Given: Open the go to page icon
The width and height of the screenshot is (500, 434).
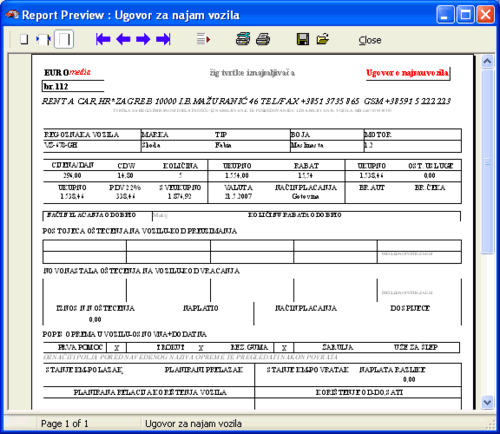Looking at the screenshot, I should coord(203,39).
